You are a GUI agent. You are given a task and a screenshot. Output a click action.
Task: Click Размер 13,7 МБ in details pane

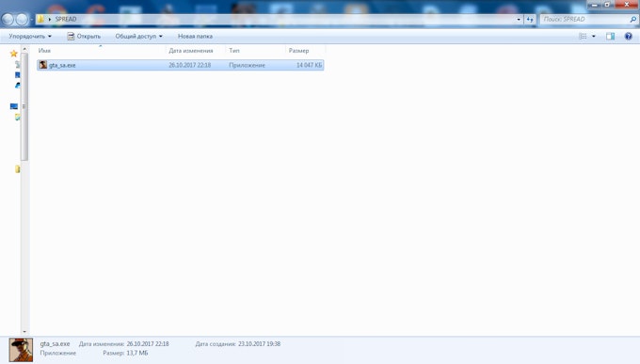click(125, 353)
